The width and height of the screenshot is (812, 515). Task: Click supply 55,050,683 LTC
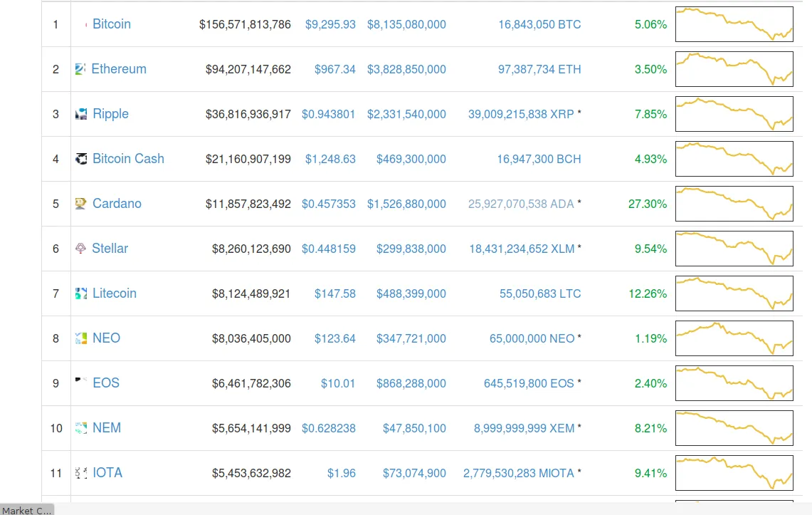[x=540, y=293]
